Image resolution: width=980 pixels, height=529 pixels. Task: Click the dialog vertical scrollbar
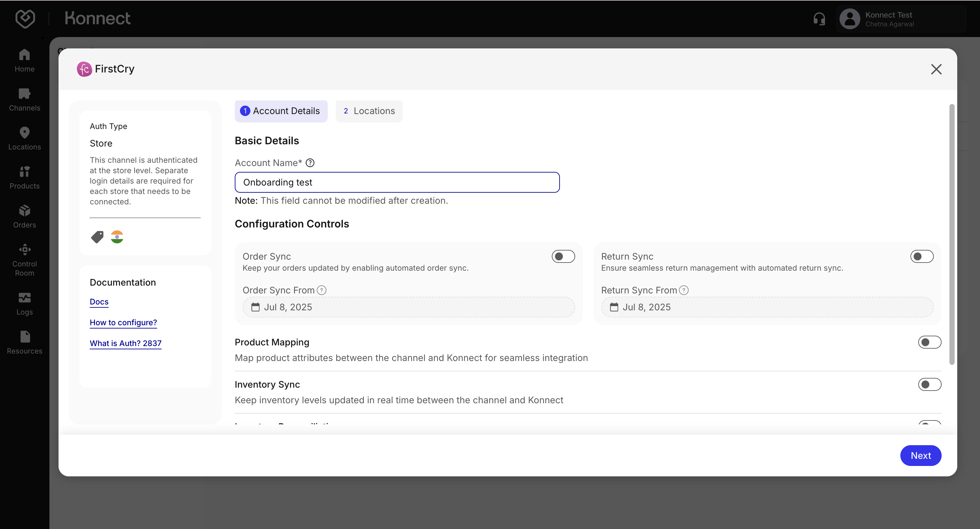pyautogui.click(x=951, y=234)
